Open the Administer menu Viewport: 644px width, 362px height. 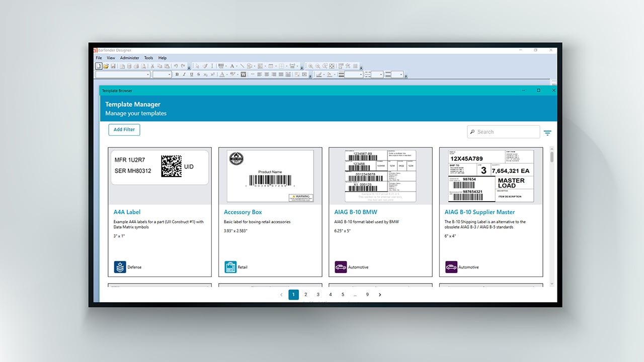click(x=129, y=58)
